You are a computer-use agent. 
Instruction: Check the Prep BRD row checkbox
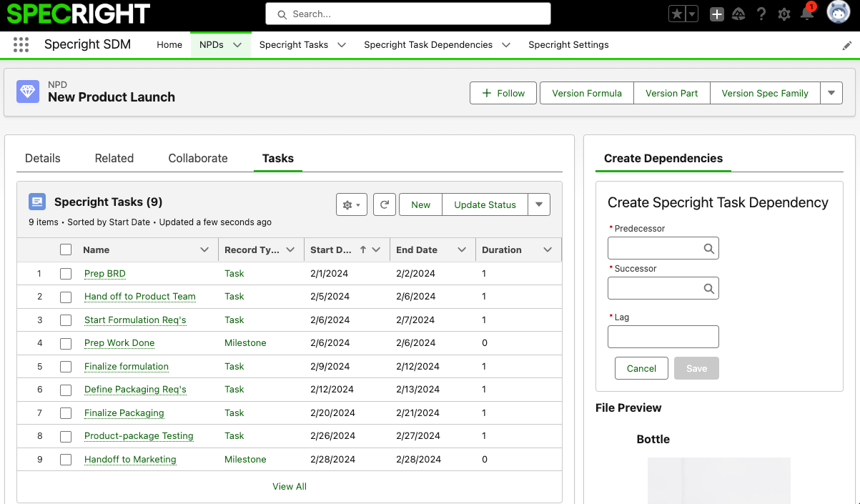click(x=66, y=274)
